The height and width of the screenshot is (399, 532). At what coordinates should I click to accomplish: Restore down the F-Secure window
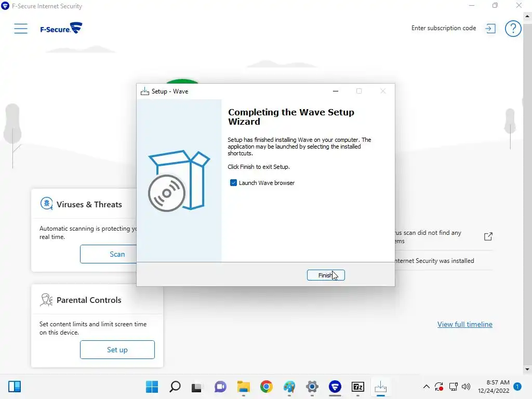pos(495,5)
